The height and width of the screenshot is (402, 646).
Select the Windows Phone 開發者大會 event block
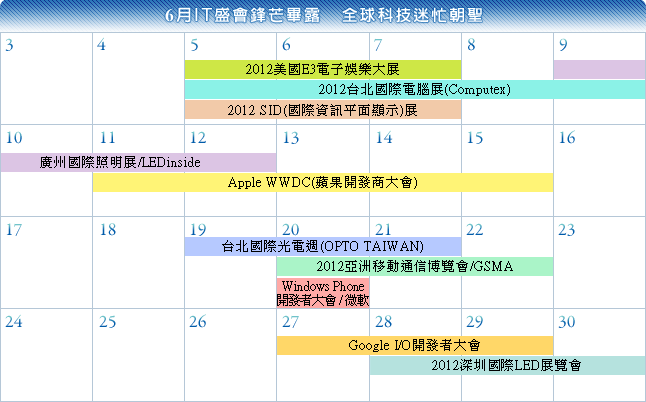click(x=322, y=292)
